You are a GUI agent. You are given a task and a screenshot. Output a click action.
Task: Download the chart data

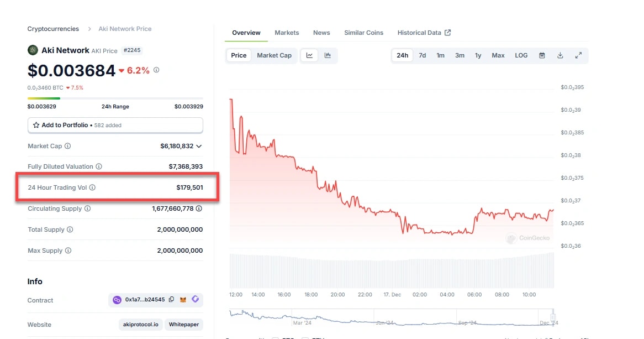(560, 55)
